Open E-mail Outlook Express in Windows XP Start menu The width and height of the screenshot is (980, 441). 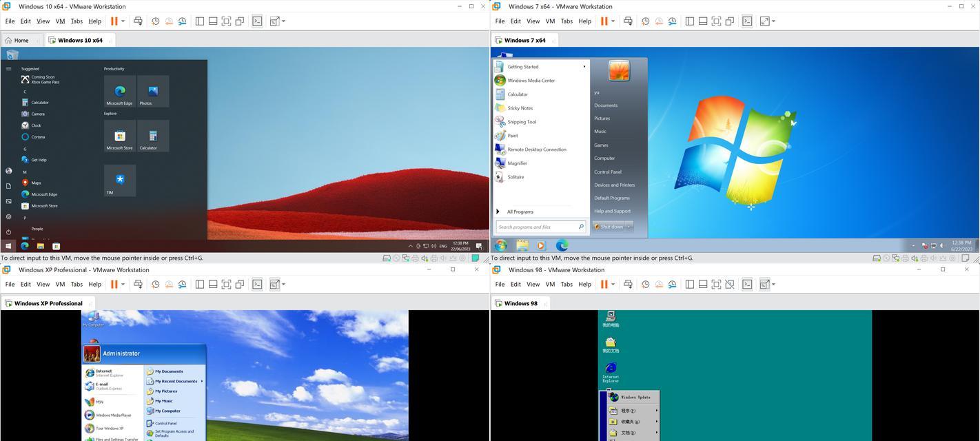(108, 386)
